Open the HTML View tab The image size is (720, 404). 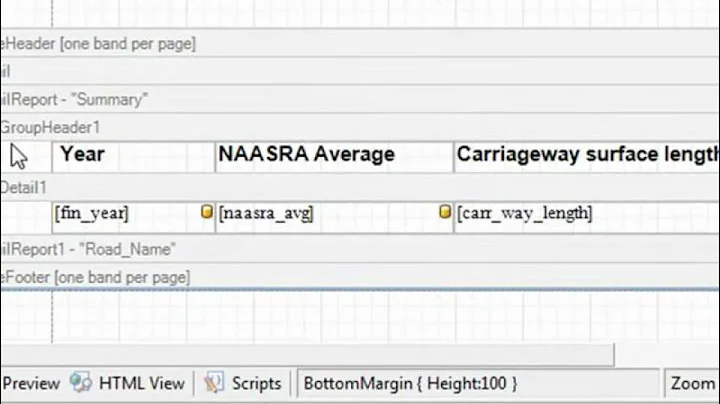pos(141,383)
